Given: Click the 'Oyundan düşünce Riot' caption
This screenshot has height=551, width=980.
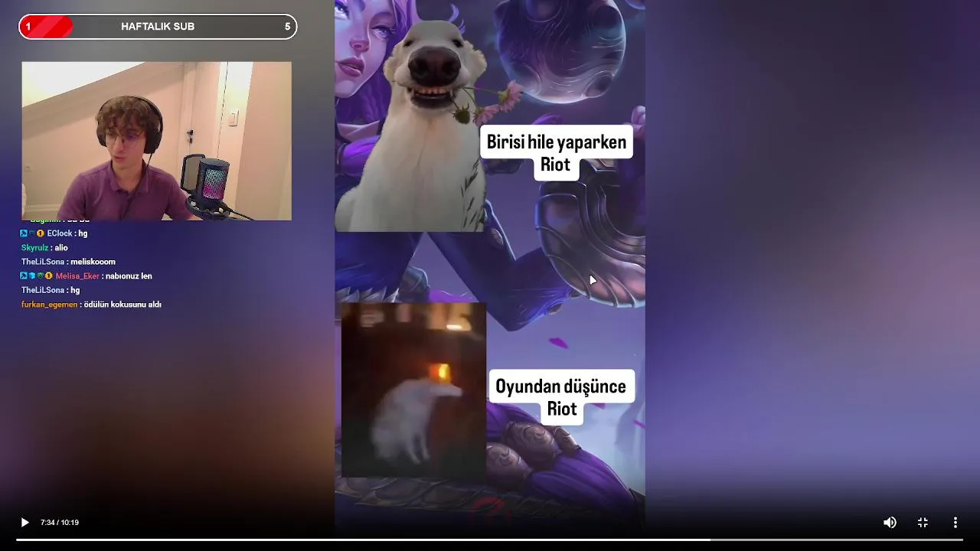Looking at the screenshot, I should pos(561,397).
